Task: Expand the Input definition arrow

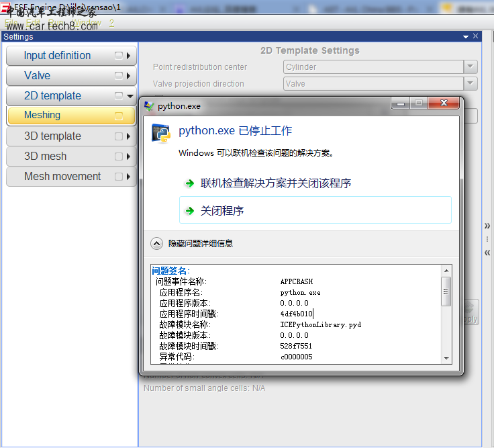Action: point(129,56)
